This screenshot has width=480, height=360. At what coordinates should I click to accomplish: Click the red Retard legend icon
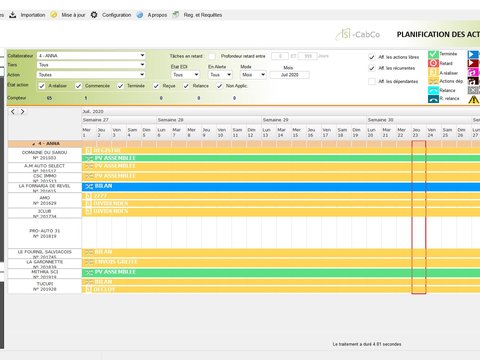(x=433, y=63)
